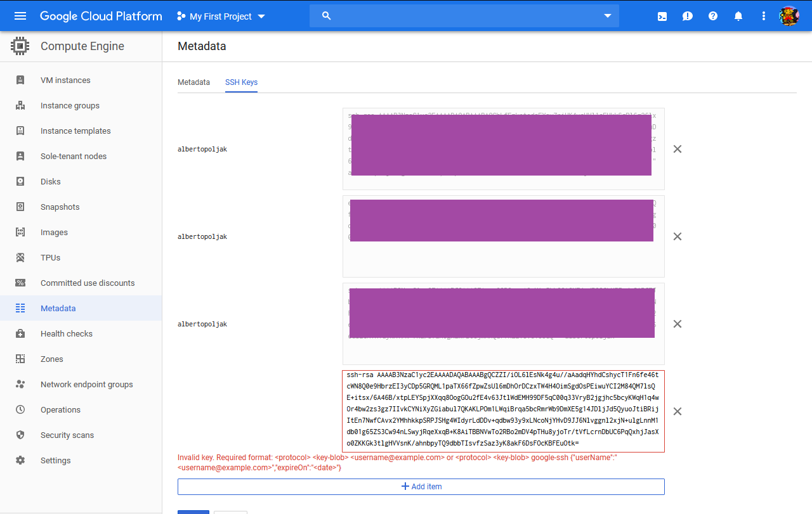
Task: Remove the invalid ssh-rsa key entry
Action: (678, 411)
